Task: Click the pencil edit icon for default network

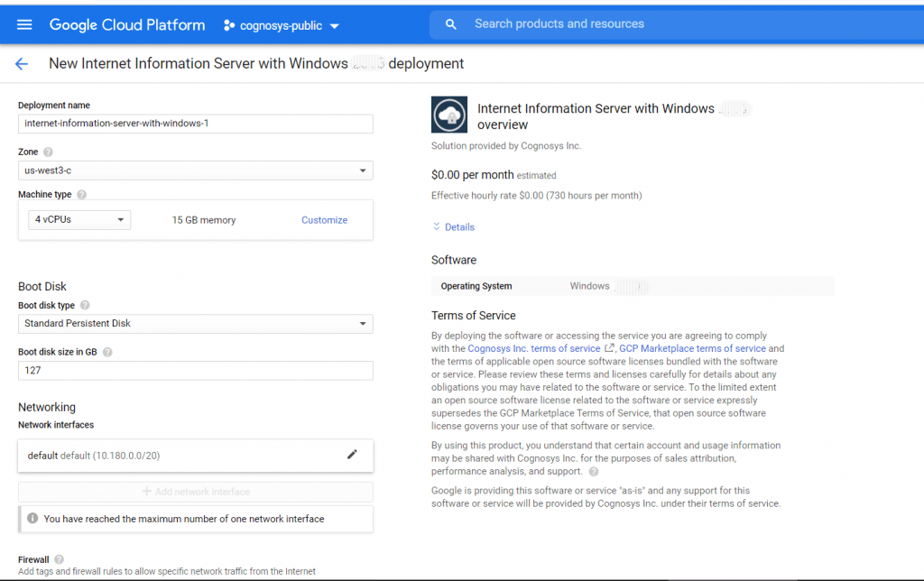Action: pyautogui.click(x=352, y=455)
